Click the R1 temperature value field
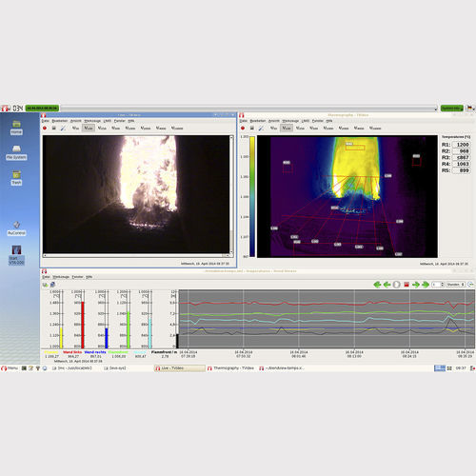 pyautogui.click(x=461, y=145)
